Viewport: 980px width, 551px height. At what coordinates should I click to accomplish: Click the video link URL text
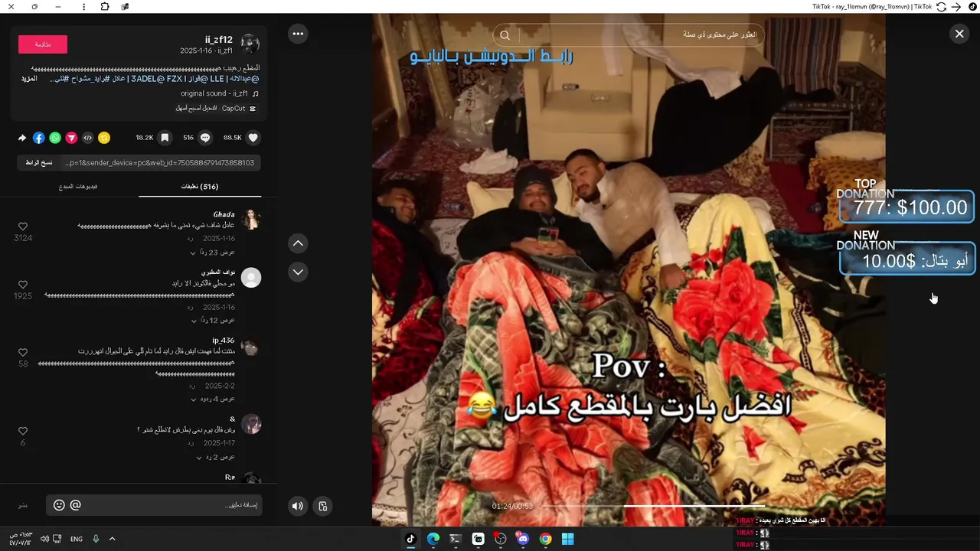tap(159, 163)
